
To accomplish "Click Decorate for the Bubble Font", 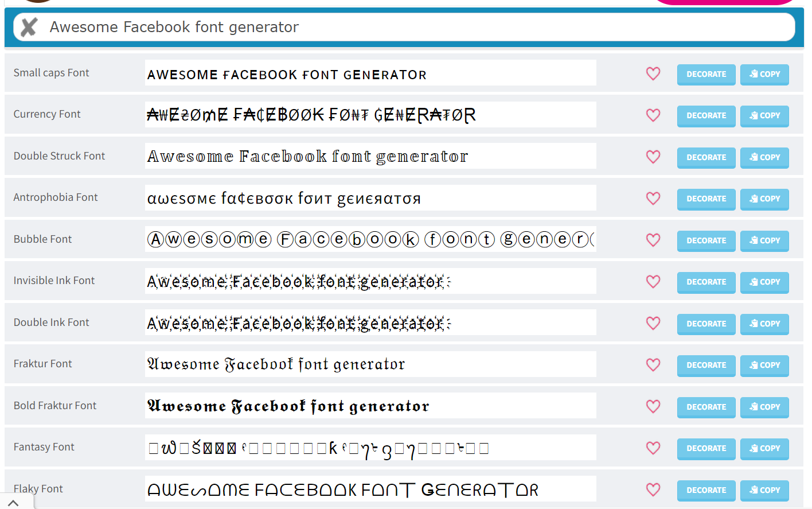I will 706,240.
